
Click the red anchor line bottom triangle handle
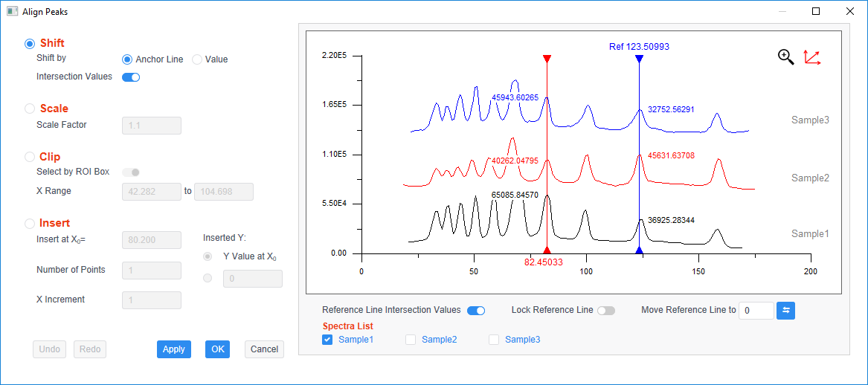point(547,250)
